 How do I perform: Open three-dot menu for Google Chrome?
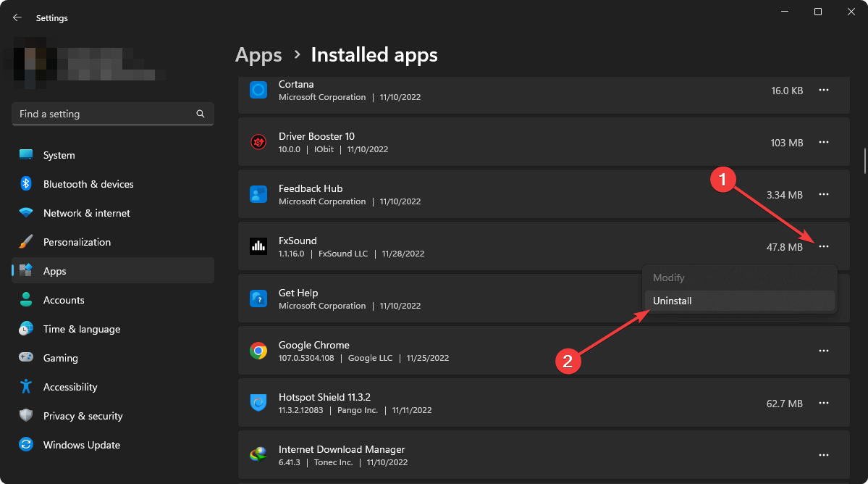click(x=823, y=351)
